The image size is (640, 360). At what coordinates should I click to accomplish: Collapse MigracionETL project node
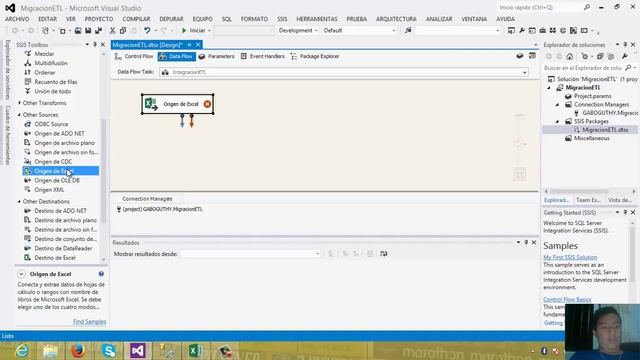(549, 88)
